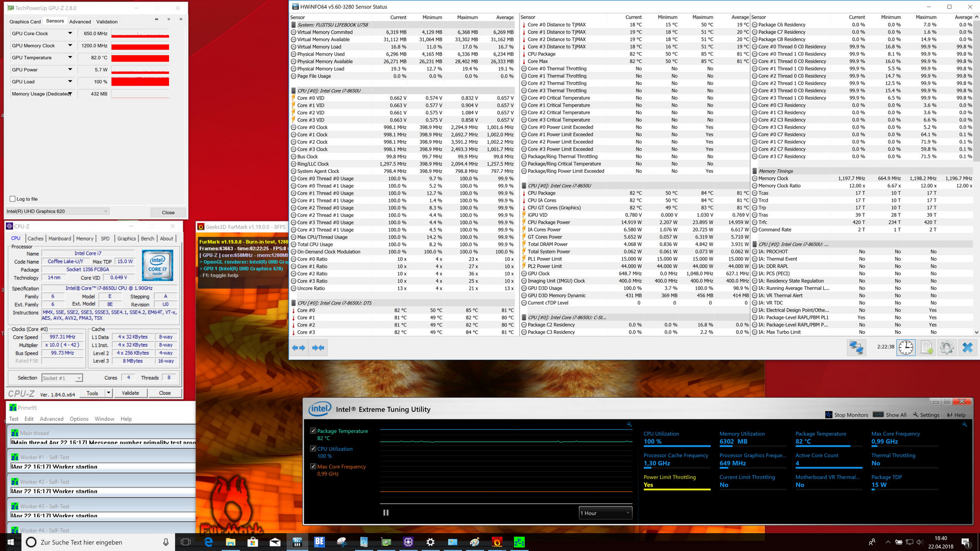Open CPU-Z Socket #1 selection dropdown

(x=62, y=378)
